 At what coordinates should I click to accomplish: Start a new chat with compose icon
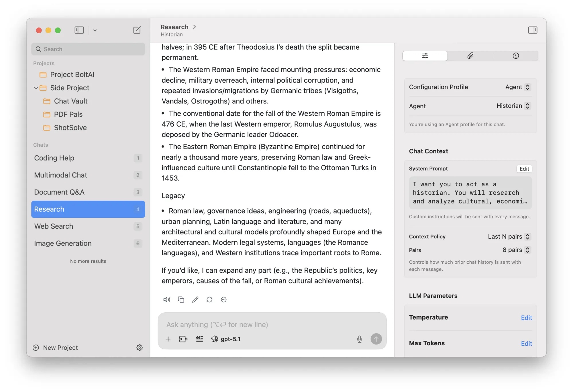pos(137,30)
